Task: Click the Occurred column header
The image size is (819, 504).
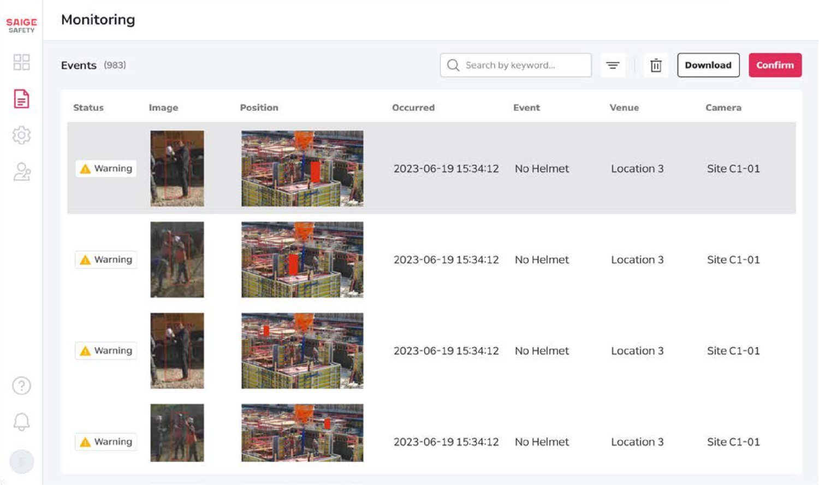Action: (x=413, y=108)
